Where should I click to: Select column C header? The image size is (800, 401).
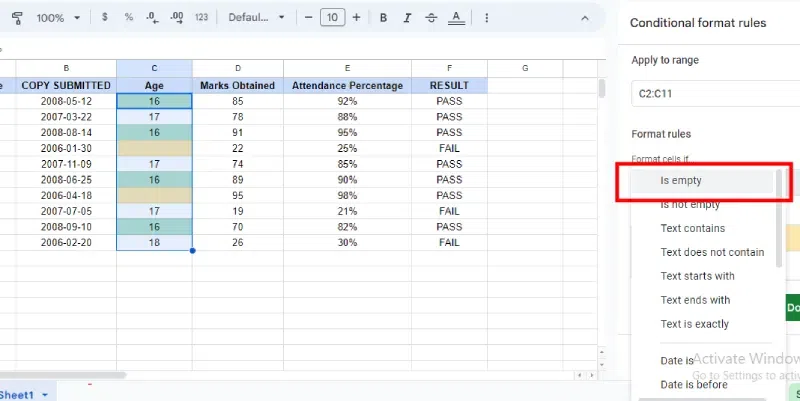click(x=154, y=68)
